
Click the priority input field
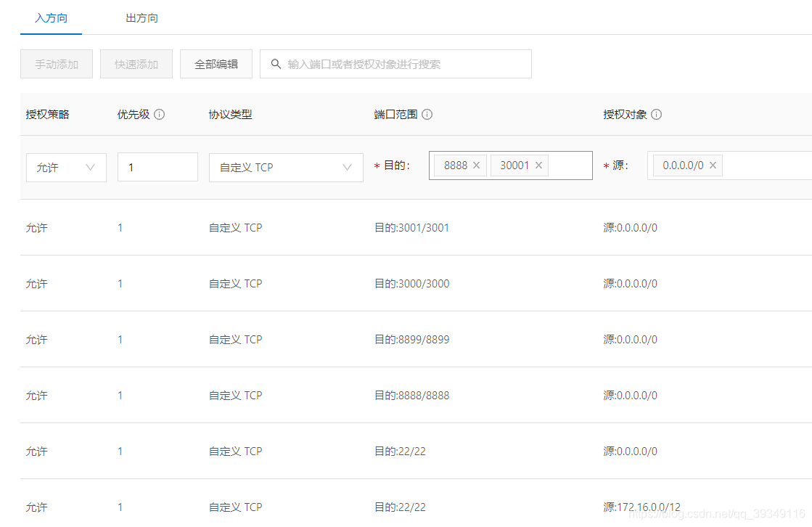(157, 168)
